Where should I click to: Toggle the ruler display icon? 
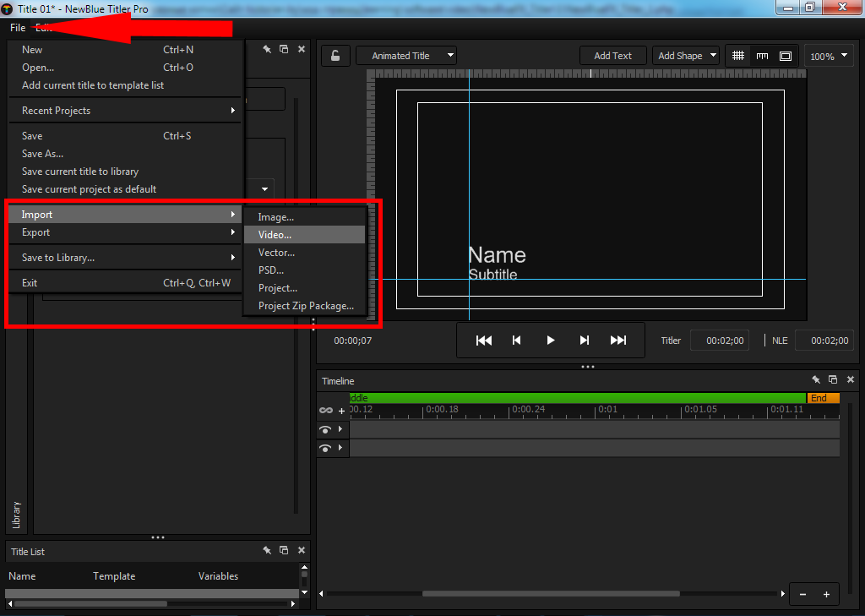click(762, 56)
